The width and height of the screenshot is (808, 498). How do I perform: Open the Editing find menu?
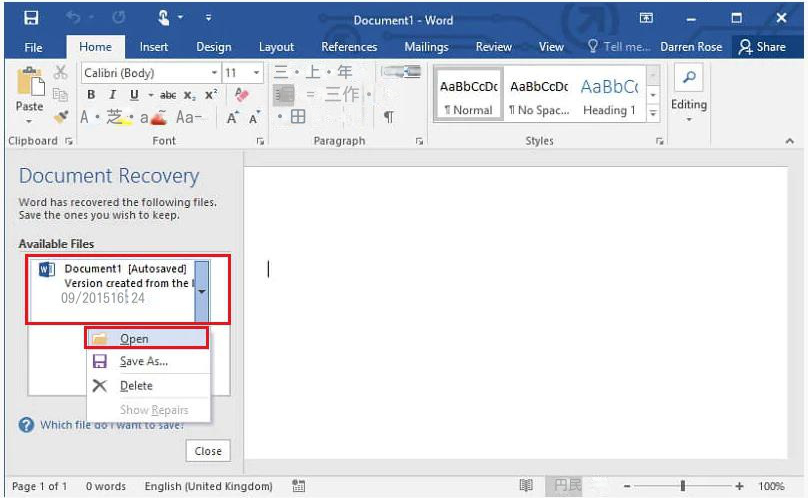[689, 93]
